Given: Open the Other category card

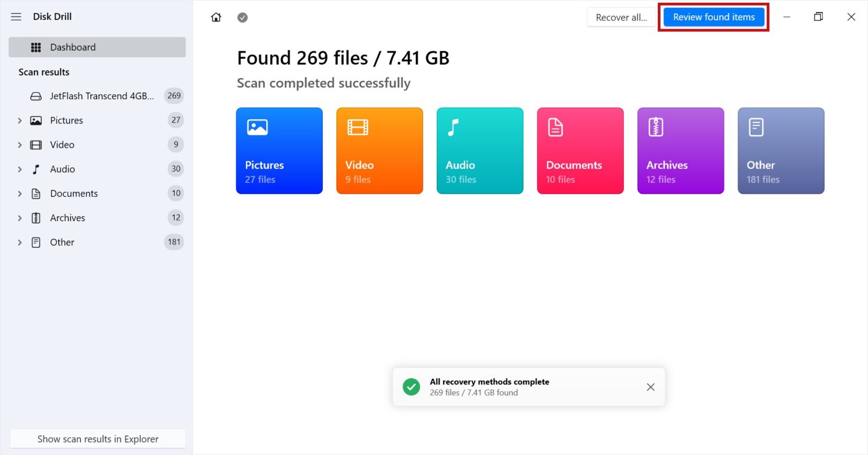Looking at the screenshot, I should pyautogui.click(x=781, y=151).
